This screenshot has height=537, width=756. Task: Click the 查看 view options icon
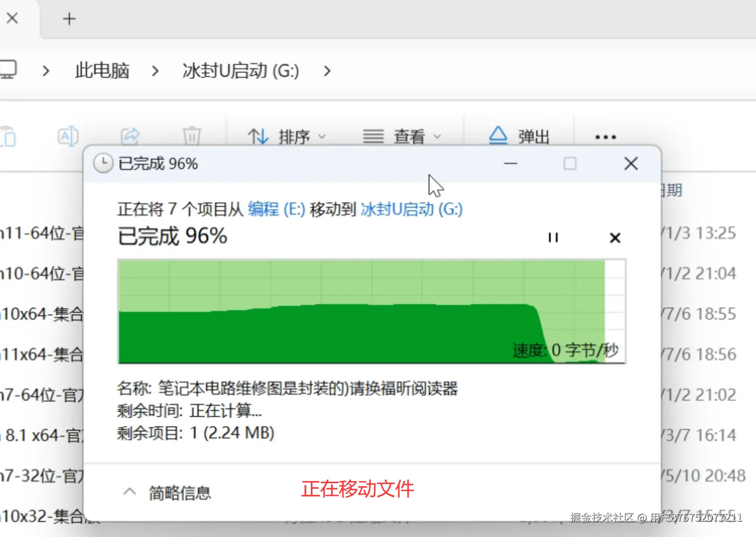tap(397, 136)
